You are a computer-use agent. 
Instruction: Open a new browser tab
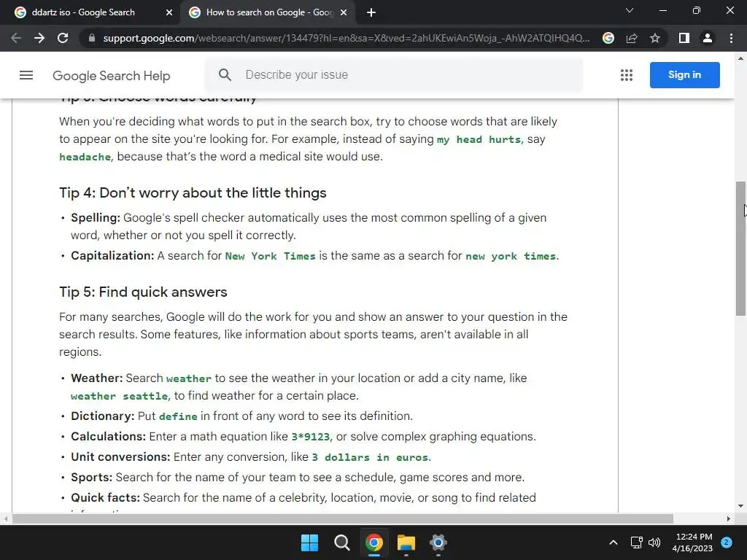(371, 13)
